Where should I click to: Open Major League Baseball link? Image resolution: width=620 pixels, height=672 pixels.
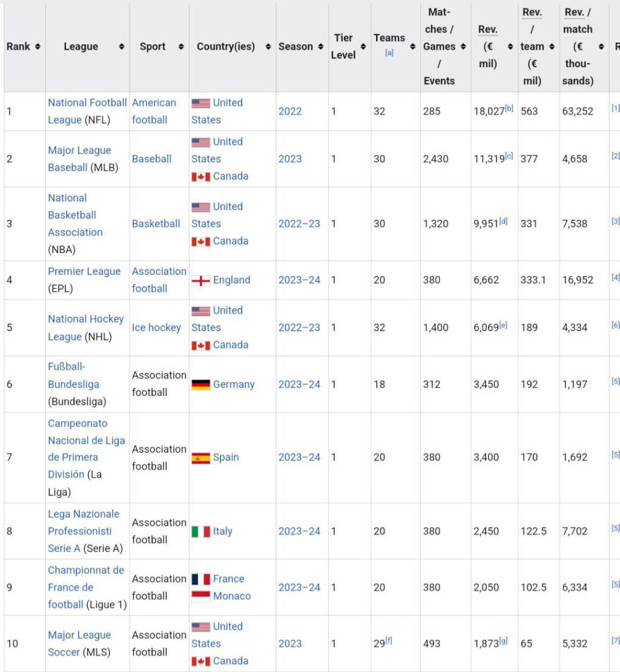(79, 159)
